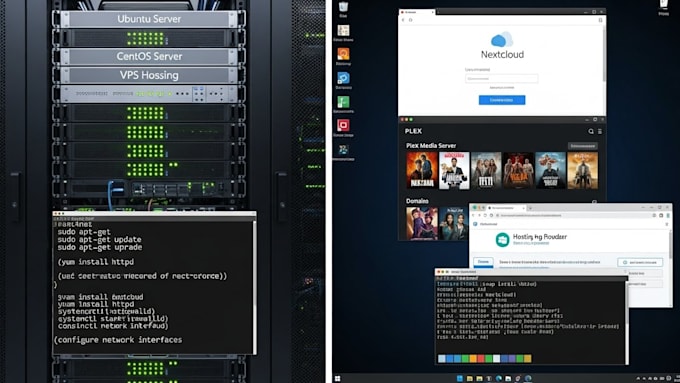This screenshot has height=383, width=680.
Task: Click the PLEX logo text
Action: tap(413, 131)
